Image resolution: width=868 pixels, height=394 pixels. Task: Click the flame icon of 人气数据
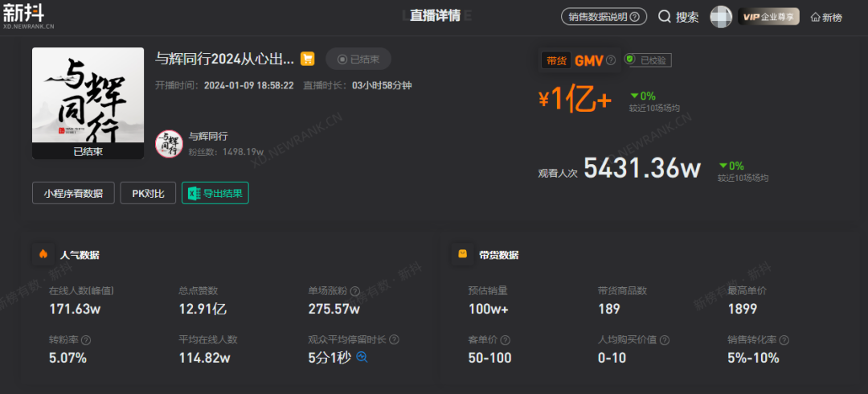tap(43, 254)
